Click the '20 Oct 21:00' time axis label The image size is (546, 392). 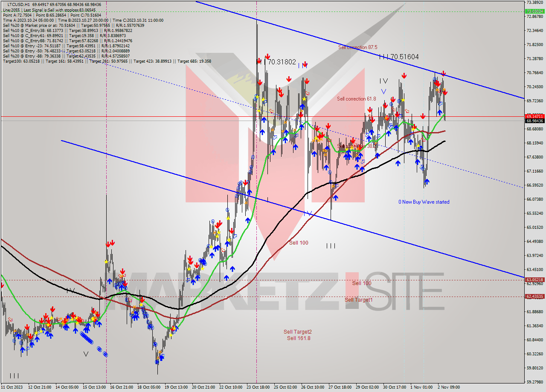tap(203, 387)
